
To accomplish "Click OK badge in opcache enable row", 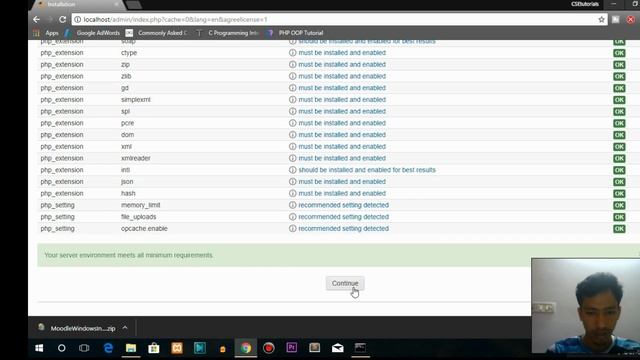I will (619, 229).
